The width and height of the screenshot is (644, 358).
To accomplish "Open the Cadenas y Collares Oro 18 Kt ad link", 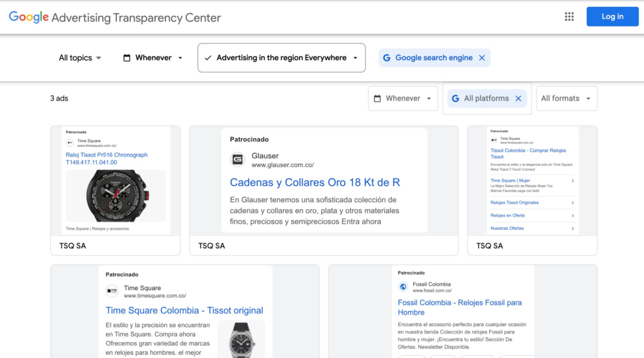I will pyautogui.click(x=315, y=183).
